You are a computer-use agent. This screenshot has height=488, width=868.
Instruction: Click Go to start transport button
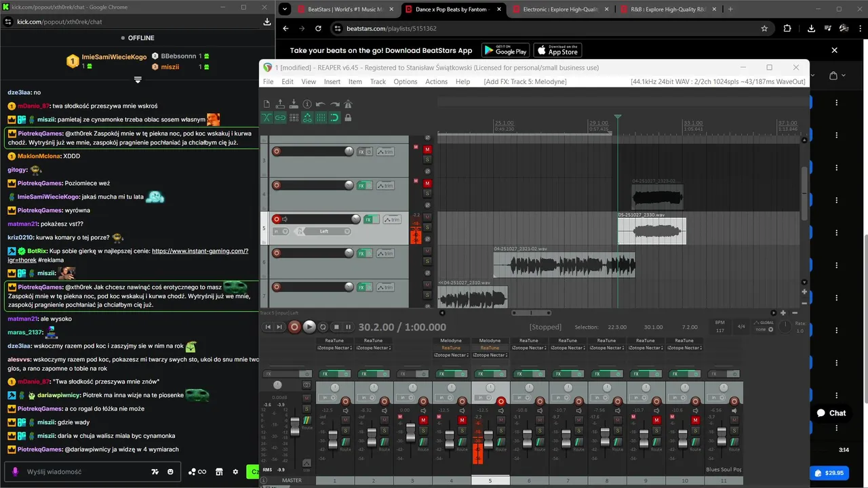point(268,327)
